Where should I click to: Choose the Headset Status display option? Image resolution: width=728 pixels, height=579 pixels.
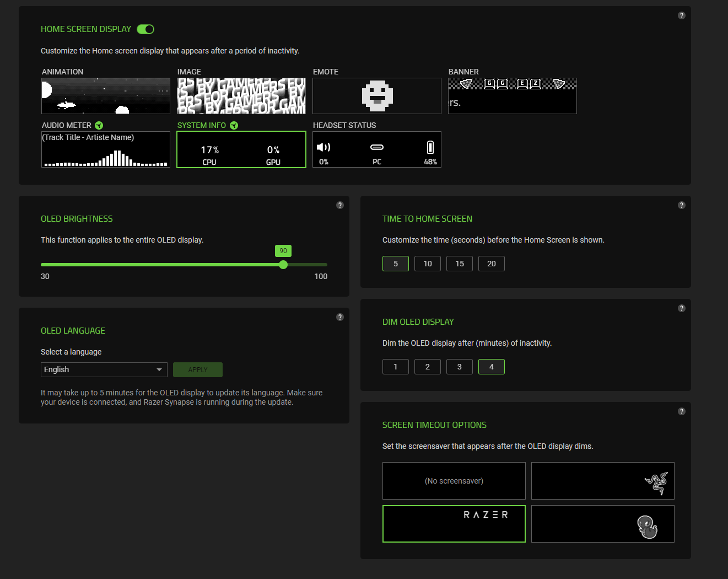(377, 149)
